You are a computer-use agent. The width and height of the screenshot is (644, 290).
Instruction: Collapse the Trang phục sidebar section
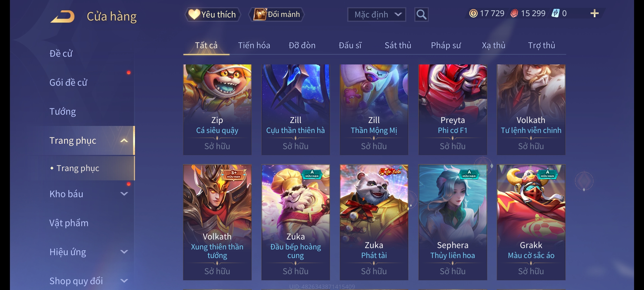pos(124,140)
